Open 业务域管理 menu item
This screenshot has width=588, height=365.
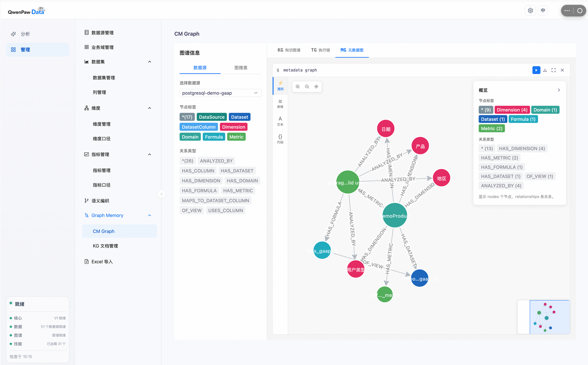coord(120,47)
